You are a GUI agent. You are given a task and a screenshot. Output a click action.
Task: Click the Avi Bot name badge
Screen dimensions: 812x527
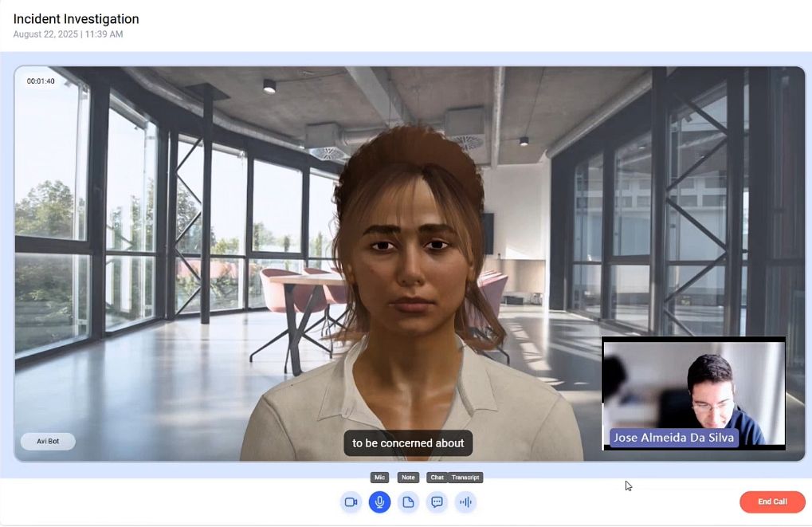48,442
